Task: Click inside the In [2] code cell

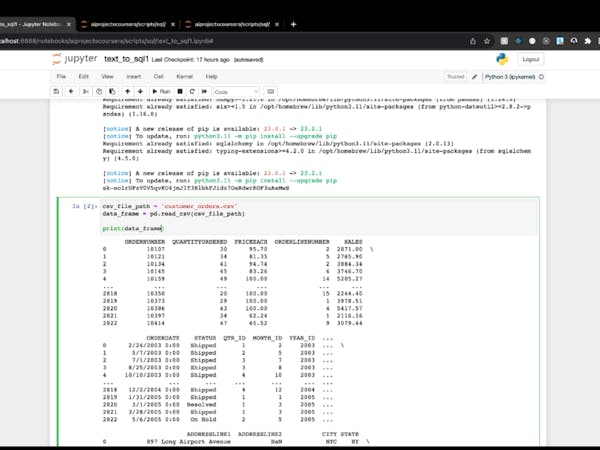Action: 318,217
